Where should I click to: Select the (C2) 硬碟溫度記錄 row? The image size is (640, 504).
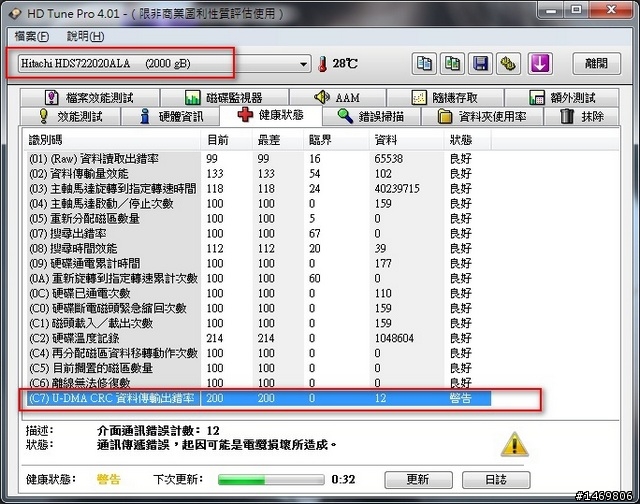click(x=259, y=338)
